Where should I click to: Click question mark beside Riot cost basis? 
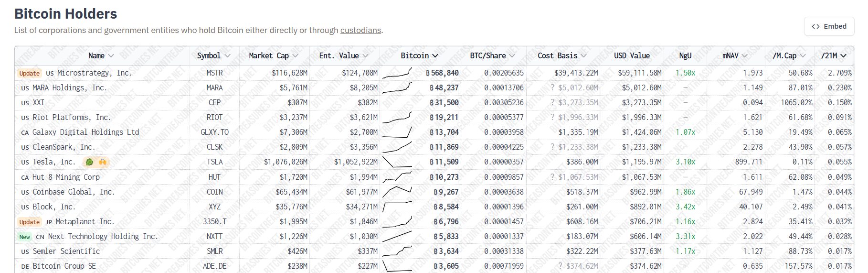click(x=552, y=117)
